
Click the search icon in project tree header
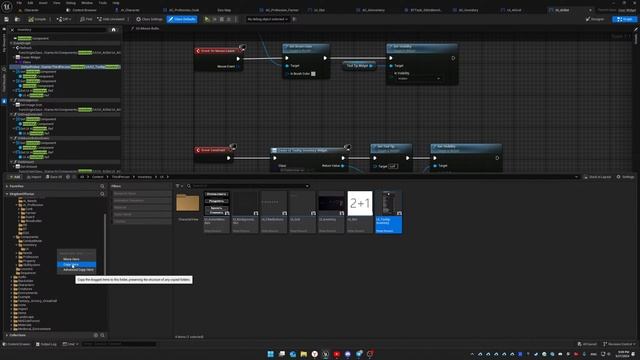[x=102, y=194]
